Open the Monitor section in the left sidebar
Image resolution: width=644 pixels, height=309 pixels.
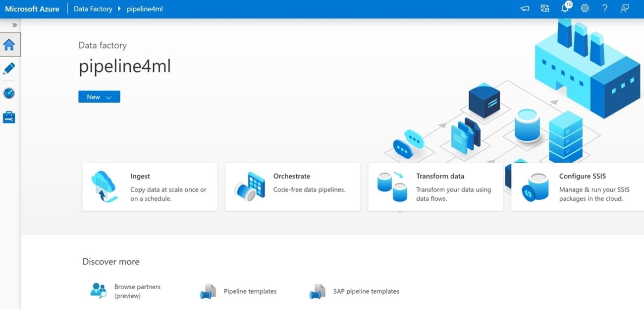pyautogui.click(x=9, y=93)
